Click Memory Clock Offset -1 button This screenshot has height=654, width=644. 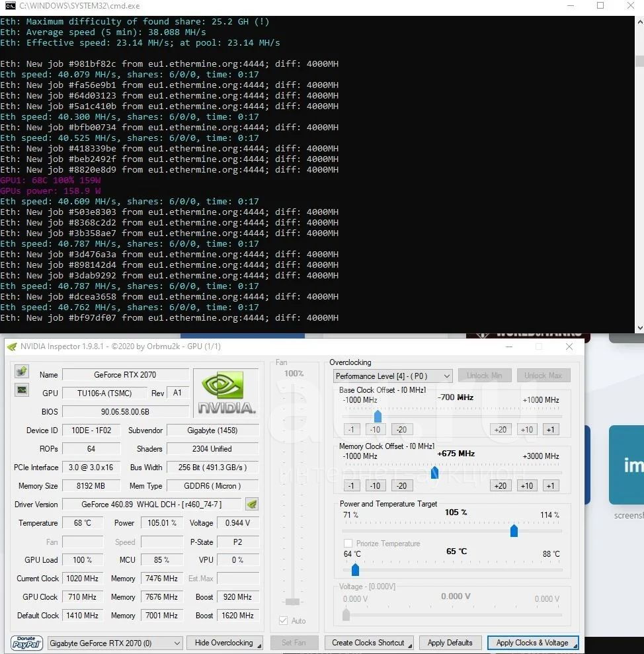click(x=351, y=486)
